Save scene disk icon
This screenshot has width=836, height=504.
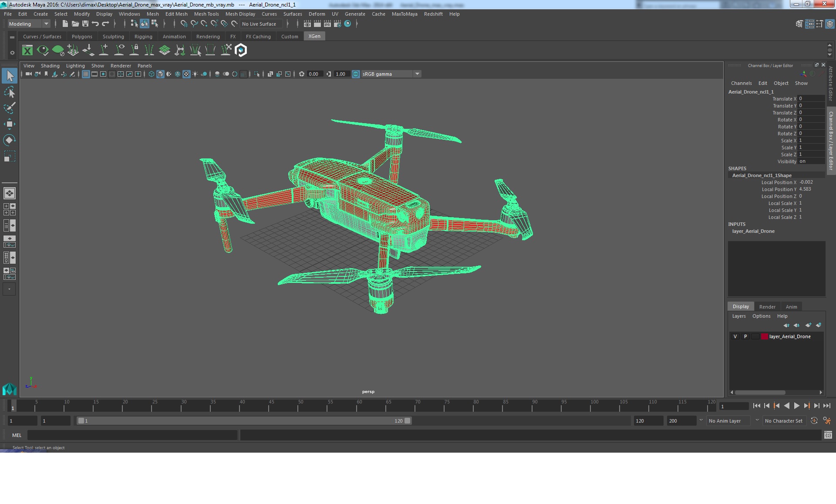[x=85, y=24]
